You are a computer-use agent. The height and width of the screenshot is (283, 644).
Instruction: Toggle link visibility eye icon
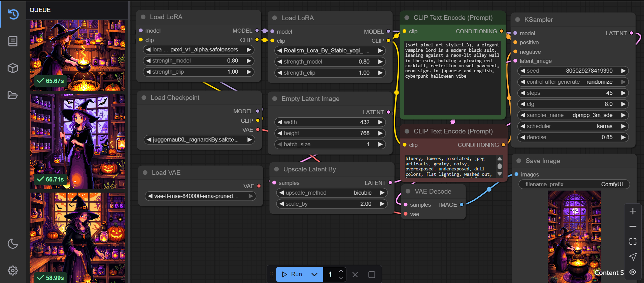coord(633,272)
